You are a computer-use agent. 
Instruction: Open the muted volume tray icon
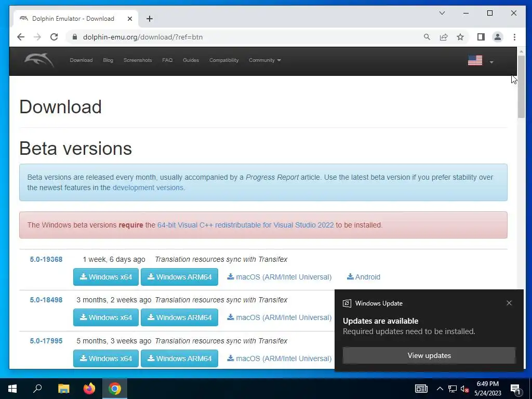(464, 389)
